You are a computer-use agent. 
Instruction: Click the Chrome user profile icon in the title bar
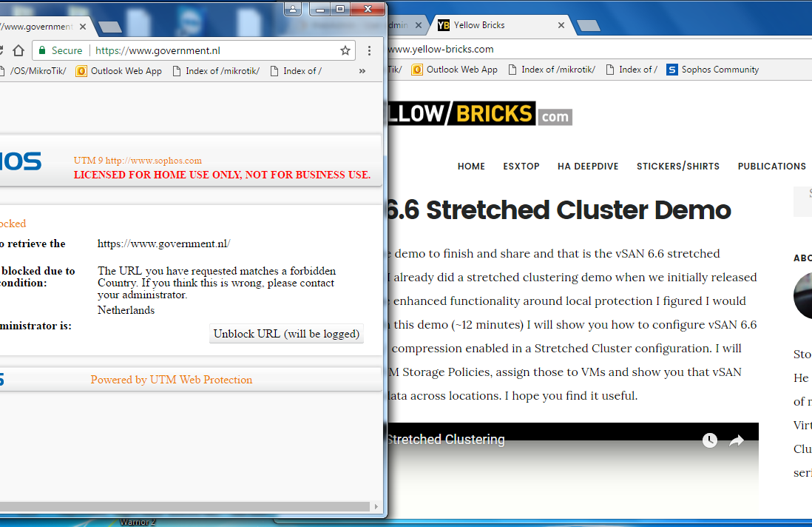pyautogui.click(x=293, y=9)
